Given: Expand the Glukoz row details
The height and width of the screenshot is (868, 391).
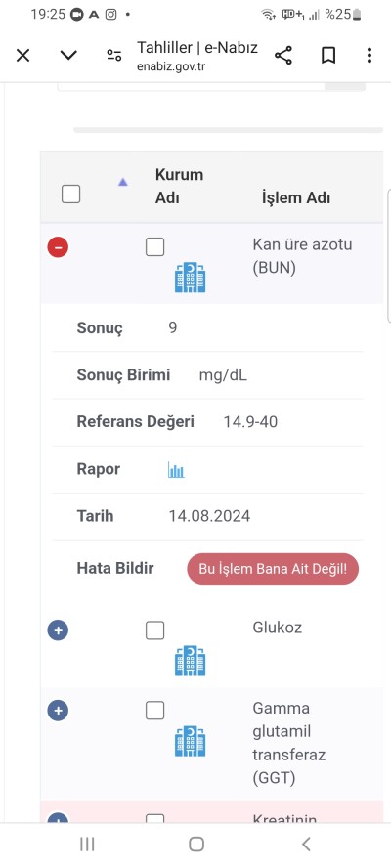Looking at the screenshot, I should pos(58,629).
